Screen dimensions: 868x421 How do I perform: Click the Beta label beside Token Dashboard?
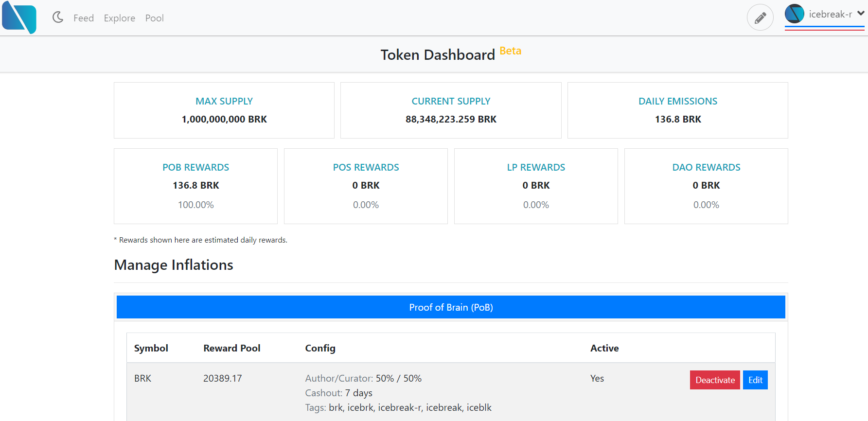(x=510, y=51)
